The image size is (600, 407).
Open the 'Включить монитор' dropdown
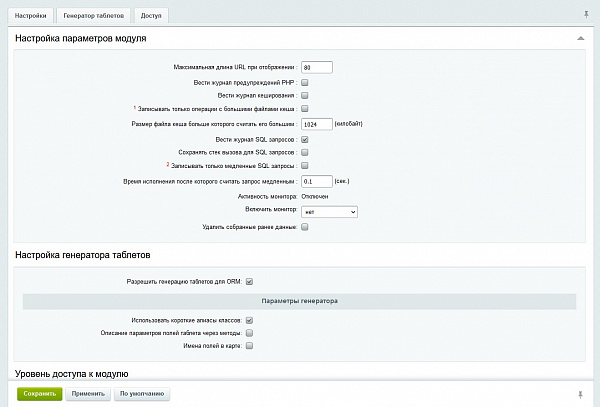(x=329, y=212)
